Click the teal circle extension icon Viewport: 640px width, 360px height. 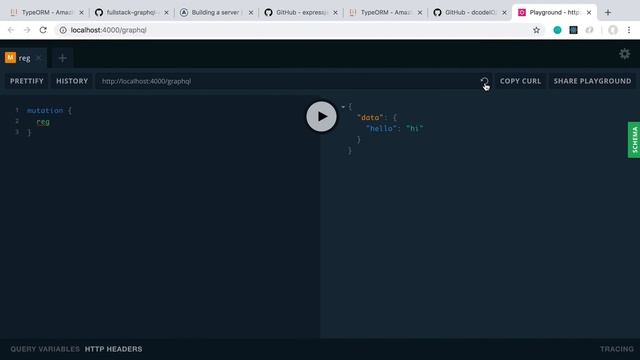coord(557,30)
